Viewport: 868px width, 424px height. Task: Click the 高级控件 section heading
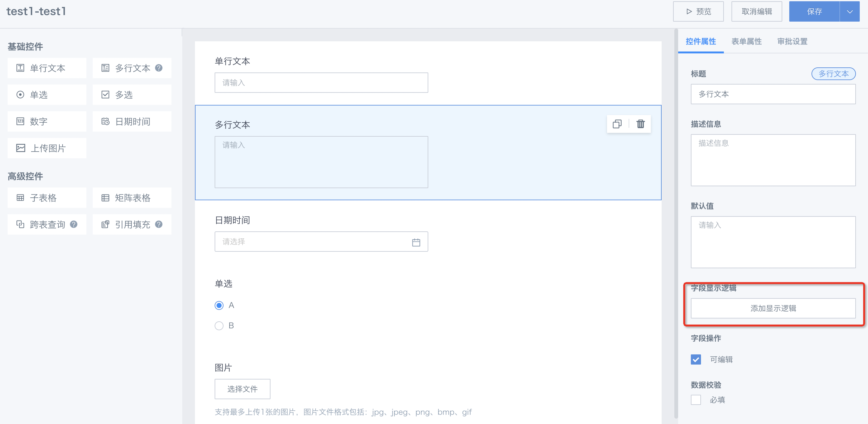coord(25,176)
